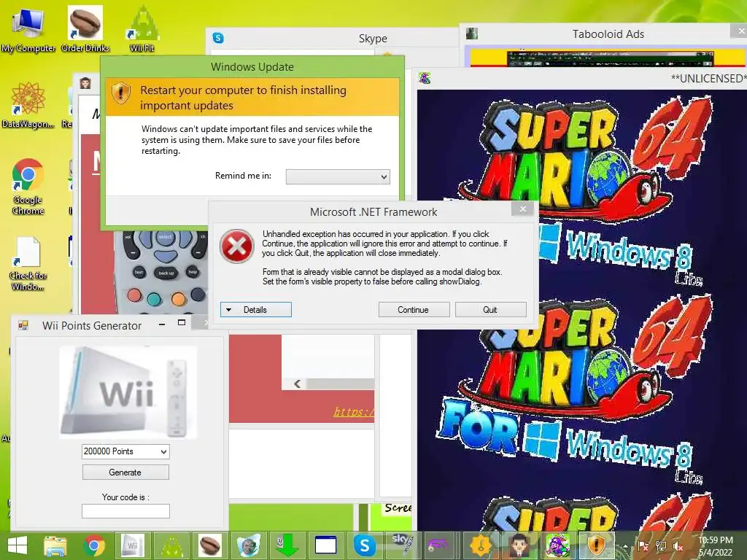Click the Tabooloid Ads window icon
This screenshot has width=747, height=560.
pyautogui.click(x=472, y=34)
